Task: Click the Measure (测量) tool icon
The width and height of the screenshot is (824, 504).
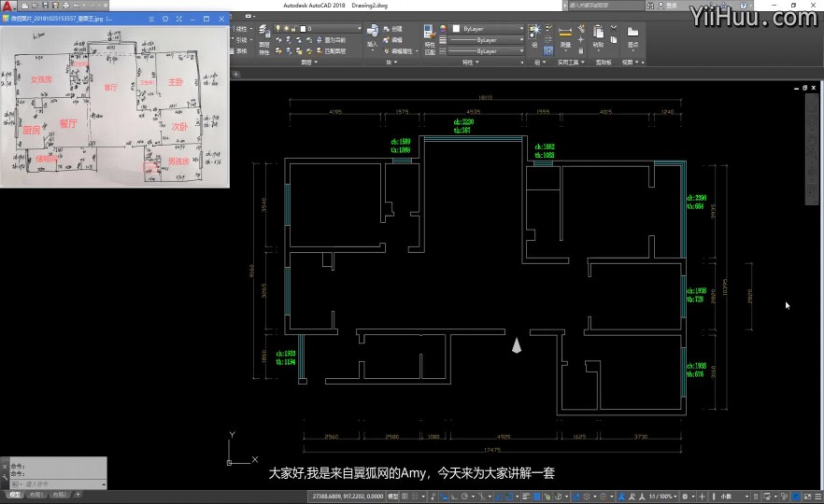Action: [565, 32]
